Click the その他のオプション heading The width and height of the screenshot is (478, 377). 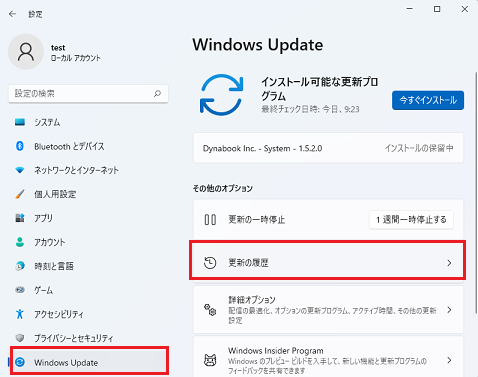tap(223, 188)
